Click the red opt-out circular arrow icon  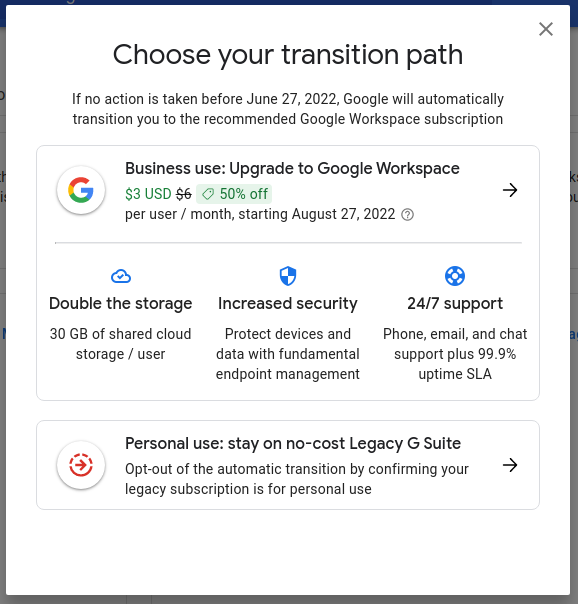point(81,465)
